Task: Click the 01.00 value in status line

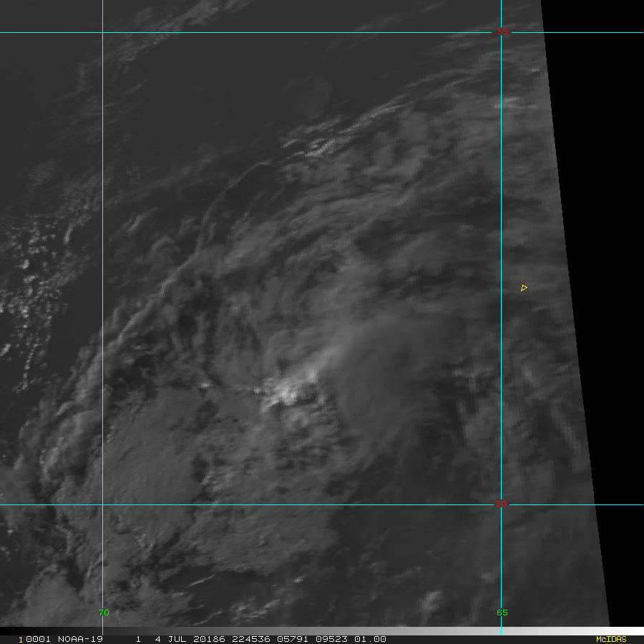Action: tap(370, 639)
